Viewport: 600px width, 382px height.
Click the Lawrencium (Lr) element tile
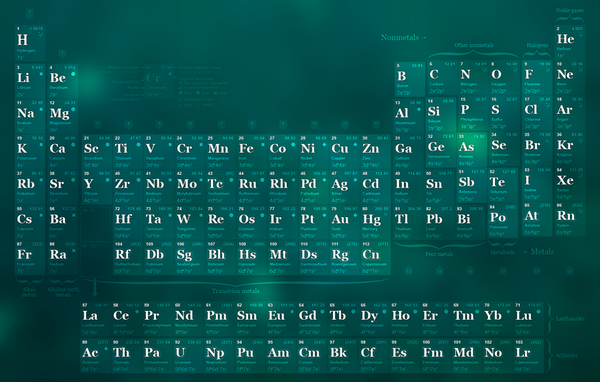(528, 356)
